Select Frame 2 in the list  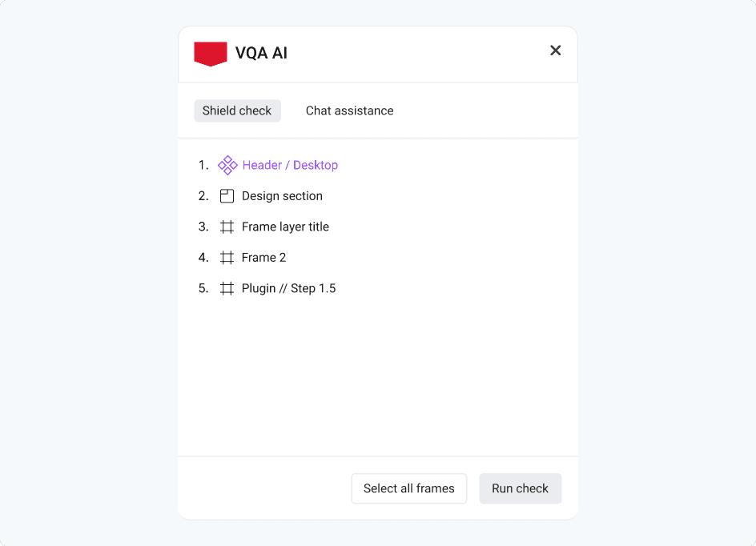coord(263,258)
